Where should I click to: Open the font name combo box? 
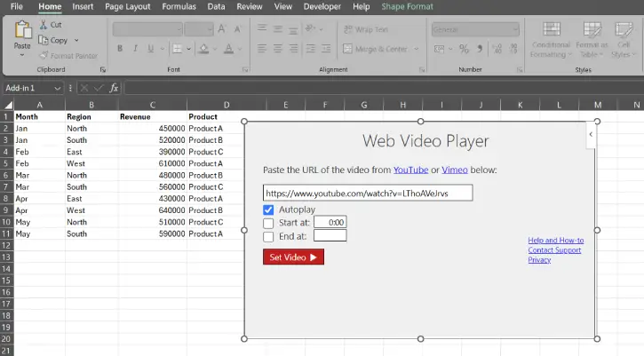(x=147, y=29)
